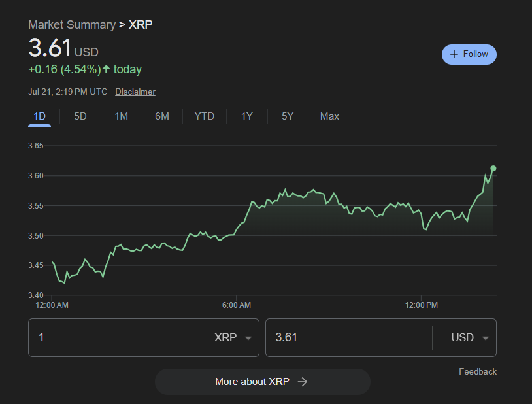Click the plus icon in Follow button
The image size is (532, 404).
[x=454, y=54]
